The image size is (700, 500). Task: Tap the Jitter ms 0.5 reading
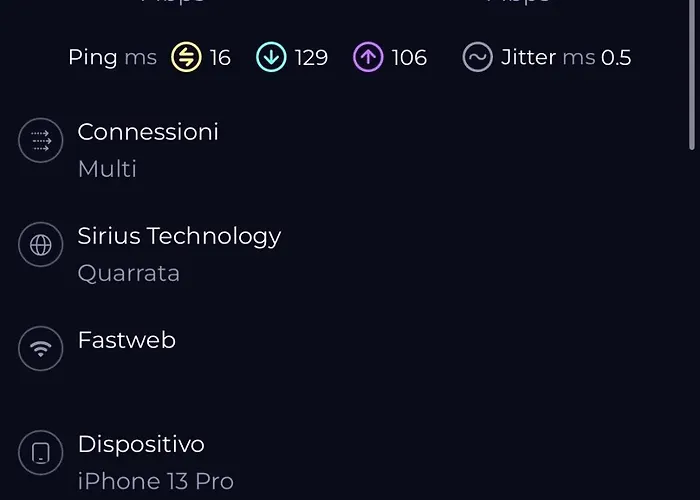pyautogui.click(x=566, y=58)
